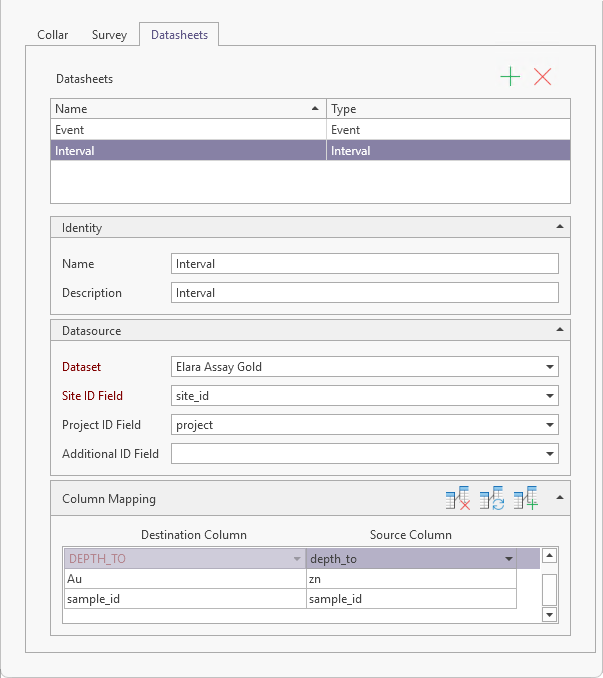Open depth_to source column dropdown
603x678 pixels.
509,559
